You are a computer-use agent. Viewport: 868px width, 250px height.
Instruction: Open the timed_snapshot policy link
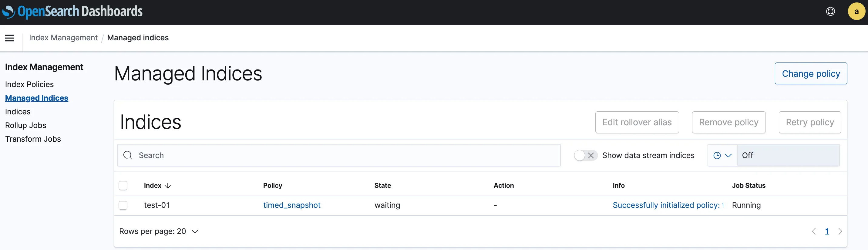[291, 205]
